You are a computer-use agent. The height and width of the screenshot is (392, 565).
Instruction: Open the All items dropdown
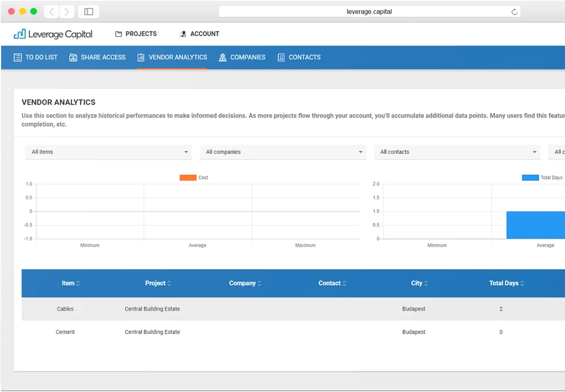pos(109,152)
